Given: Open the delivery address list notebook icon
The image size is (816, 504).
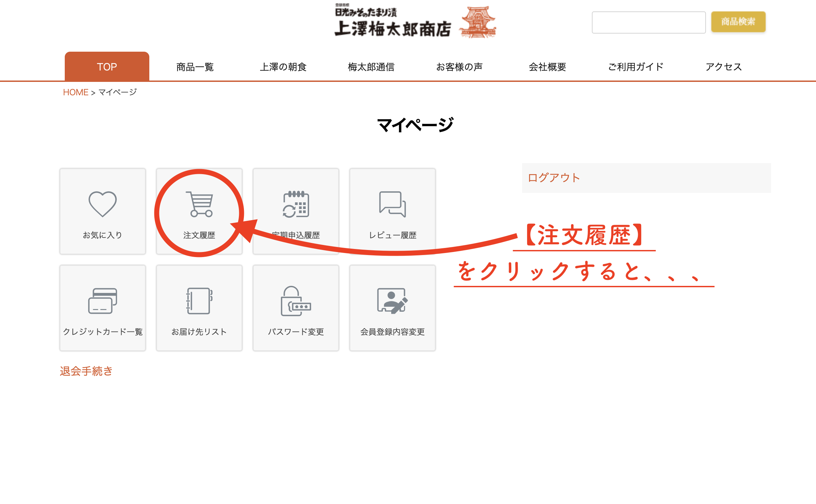Looking at the screenshot, I should tap(199, 301).
